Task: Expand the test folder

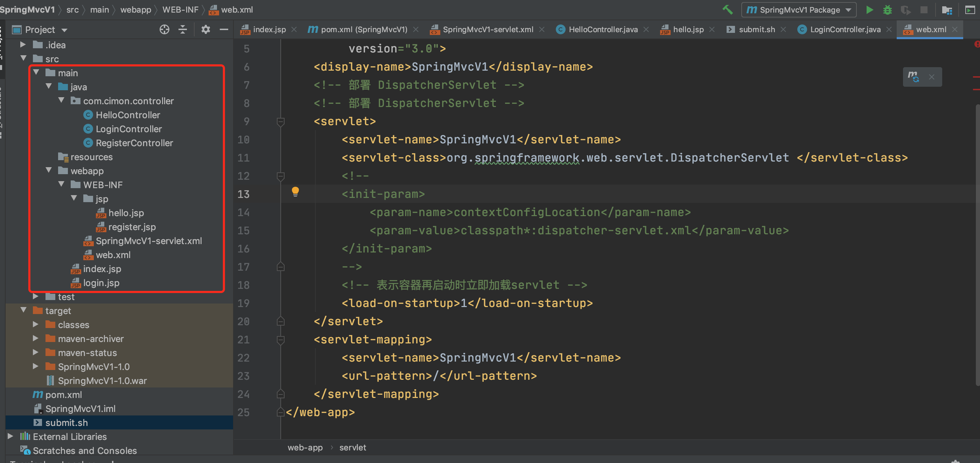Action: click(x=35, y=297)
